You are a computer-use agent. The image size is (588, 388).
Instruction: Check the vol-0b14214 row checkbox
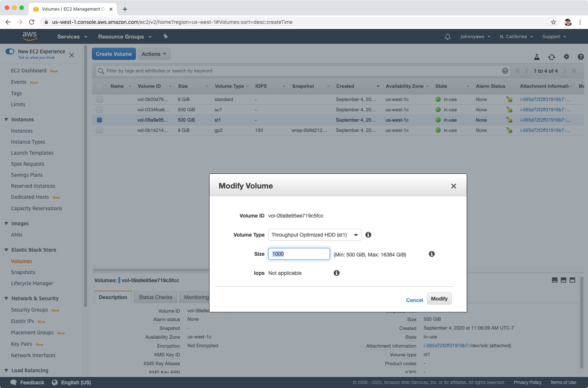coord(99,130)
